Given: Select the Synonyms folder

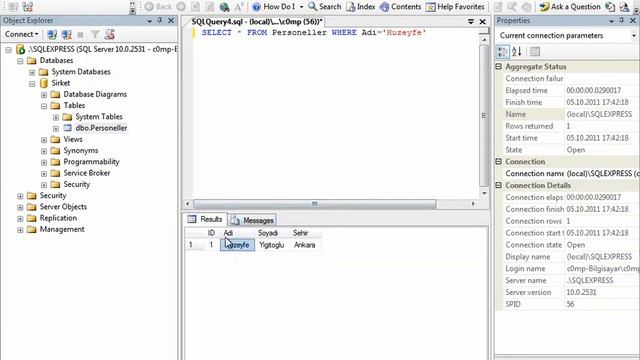Looking at the screenshot, I should pos(80,151).
